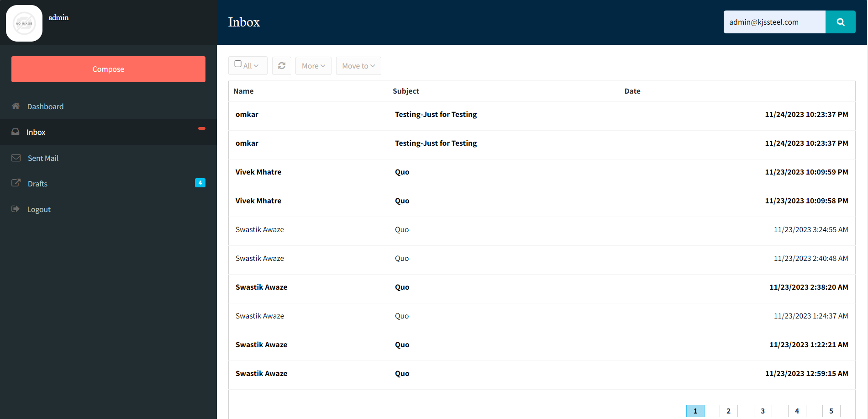868x419 pixels.
Task: Click the search magnifier button
Action: (840, 22)
